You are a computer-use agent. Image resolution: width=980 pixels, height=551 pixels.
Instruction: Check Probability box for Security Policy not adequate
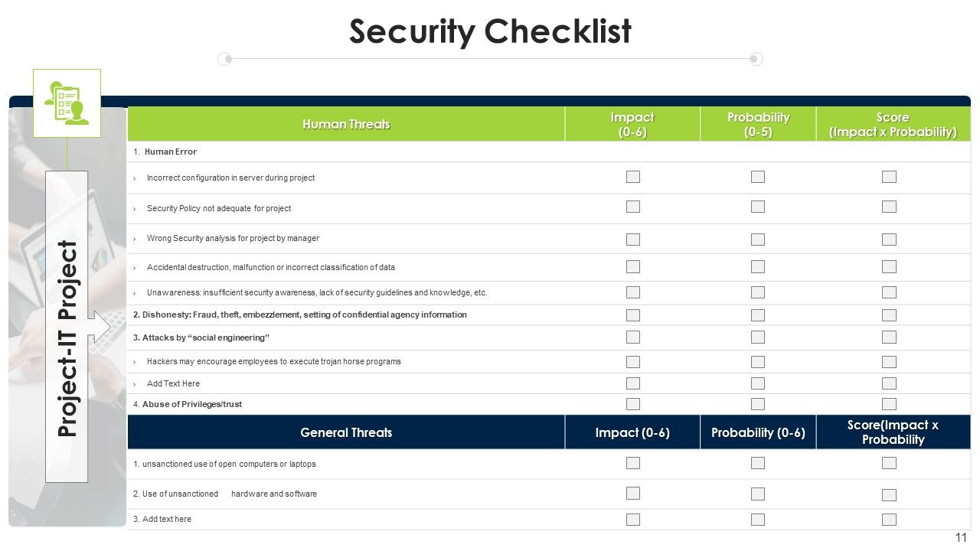point(758,207)
